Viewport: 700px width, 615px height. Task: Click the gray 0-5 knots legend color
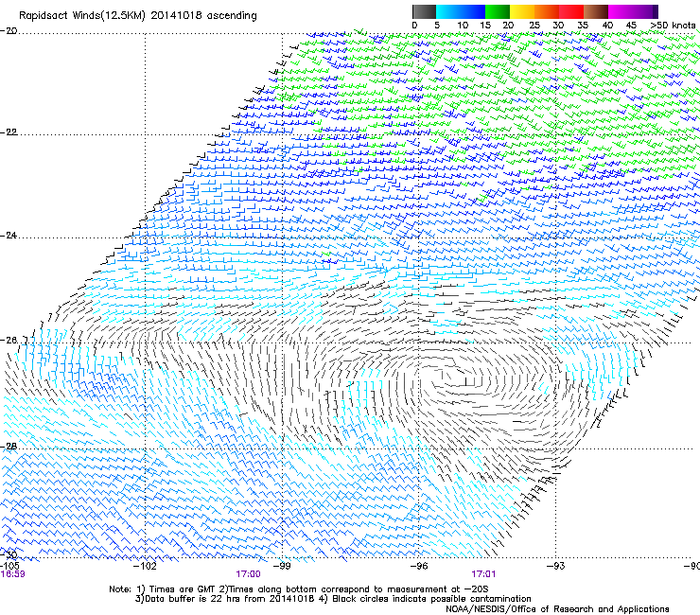[424, 11]
